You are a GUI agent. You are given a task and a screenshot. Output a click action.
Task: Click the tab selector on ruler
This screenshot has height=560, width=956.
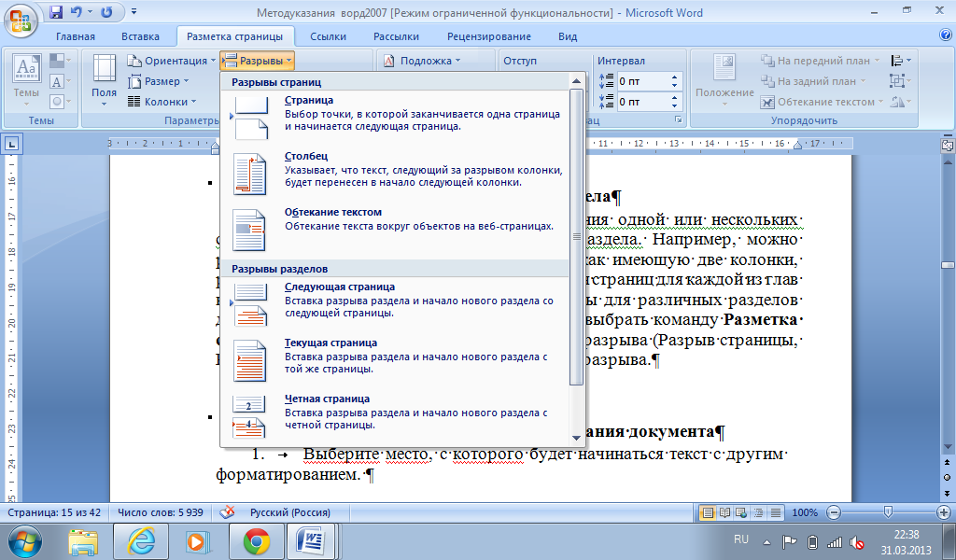[11, 144]
